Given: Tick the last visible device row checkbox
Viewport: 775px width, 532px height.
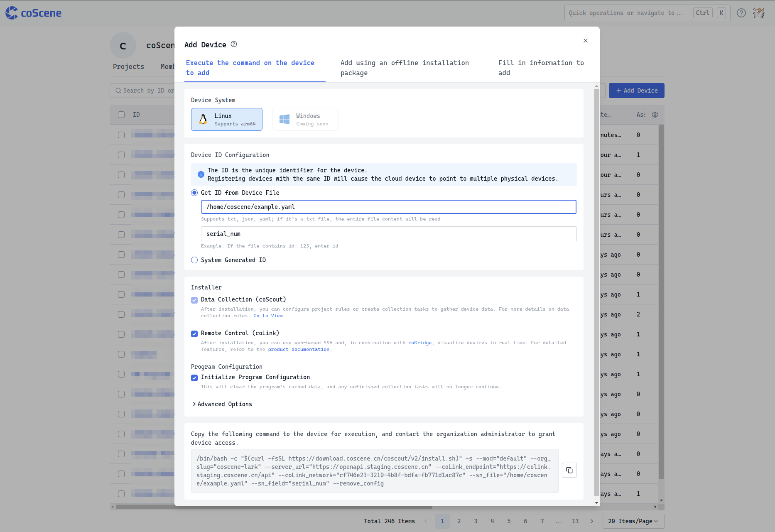Looking at the screenshot, I should tap(121, 494).
